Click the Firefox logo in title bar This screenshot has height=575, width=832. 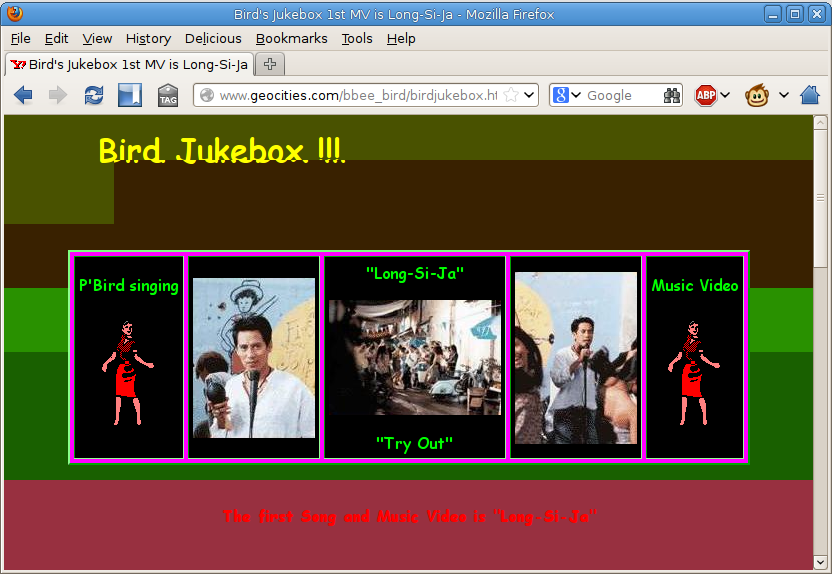pyautogui.click(x=15, y=13)
